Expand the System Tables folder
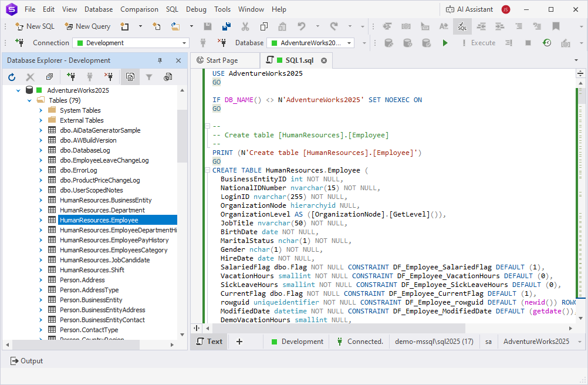 [40, 110]
